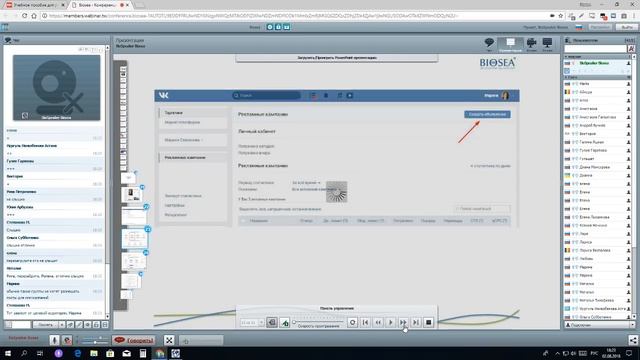The width and height of the screenshot is (640, 360).
Task: Click the green pointer tool icon
Action: tap(285, 322)
